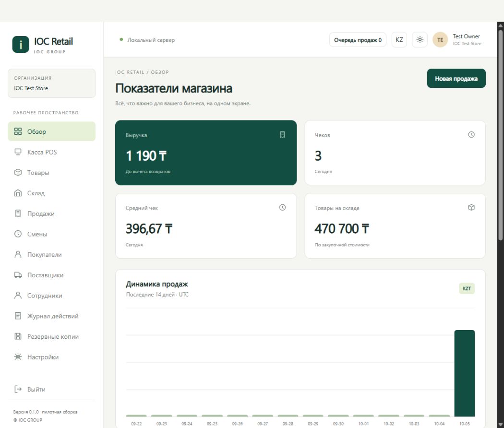Screen dimensions: 504x428
Task: Click the Продажи receipt icon
Action: [18, 214]
